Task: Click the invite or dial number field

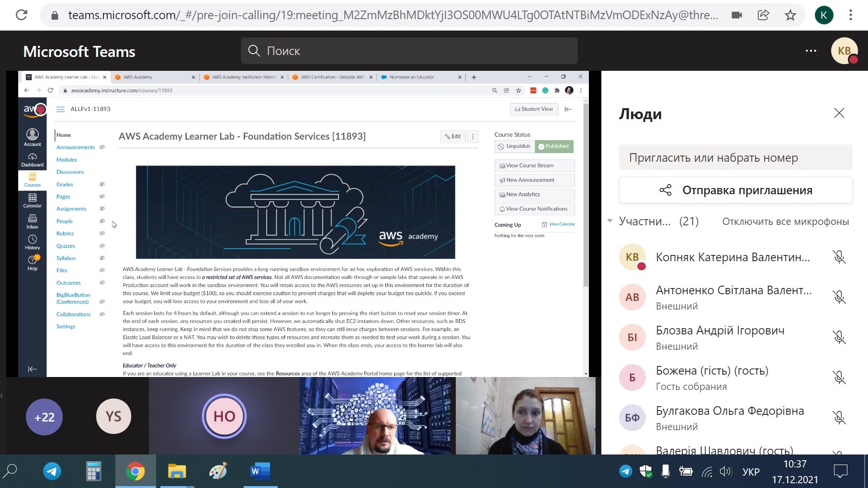Action: [735, 158]
